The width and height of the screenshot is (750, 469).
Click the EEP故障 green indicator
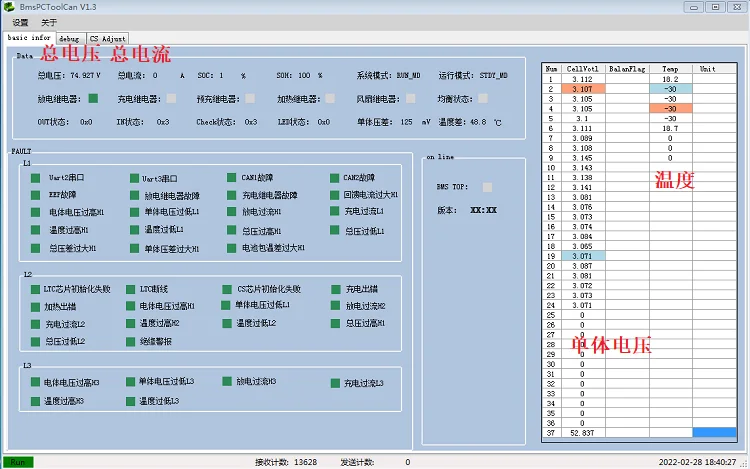pyautogui.click(x=36, y=195)
